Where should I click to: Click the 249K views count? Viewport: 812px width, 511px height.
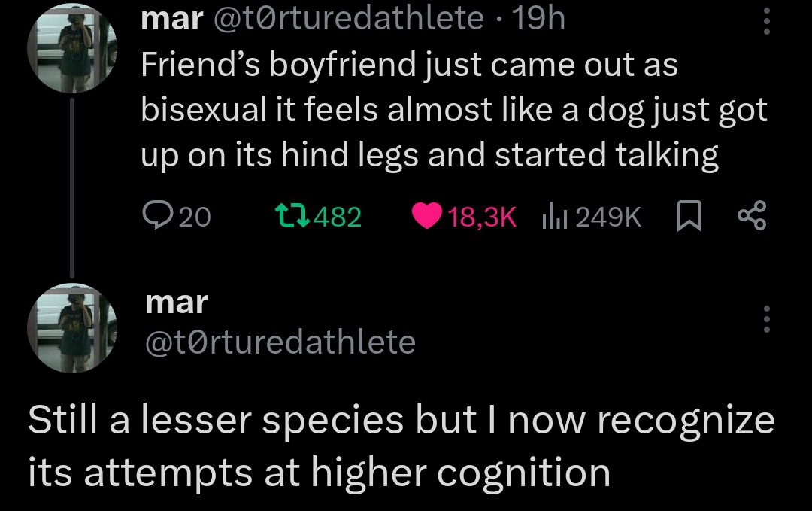(610, 217)
